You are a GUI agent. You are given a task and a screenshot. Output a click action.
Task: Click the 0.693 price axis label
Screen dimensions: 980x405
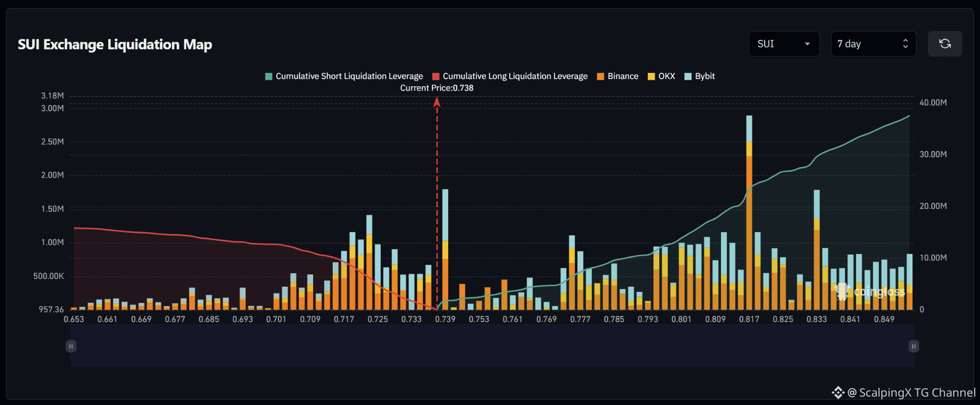click(243, 319)
